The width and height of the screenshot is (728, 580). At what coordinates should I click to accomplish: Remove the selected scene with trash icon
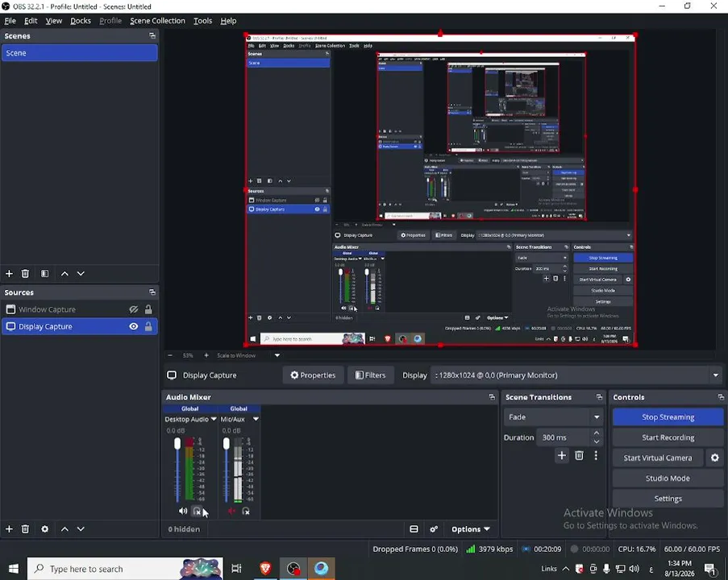point(25,274)
